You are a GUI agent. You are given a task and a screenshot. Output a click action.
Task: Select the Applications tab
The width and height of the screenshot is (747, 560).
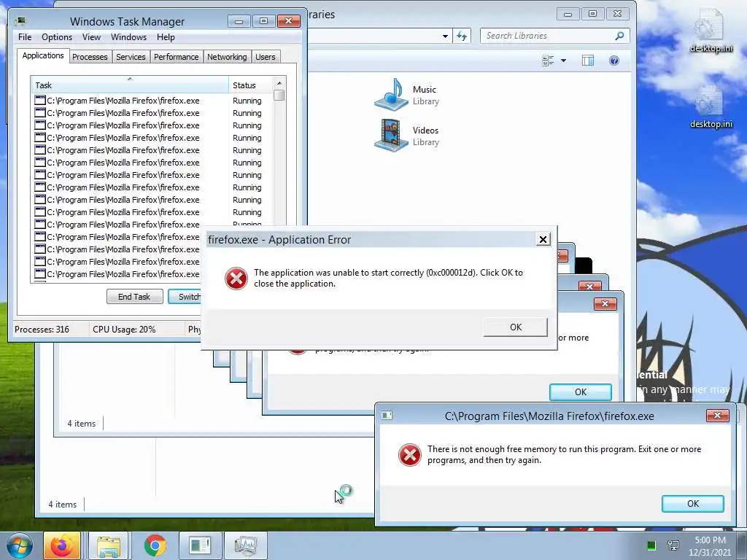pyautogui.click(x=43, y=55)
